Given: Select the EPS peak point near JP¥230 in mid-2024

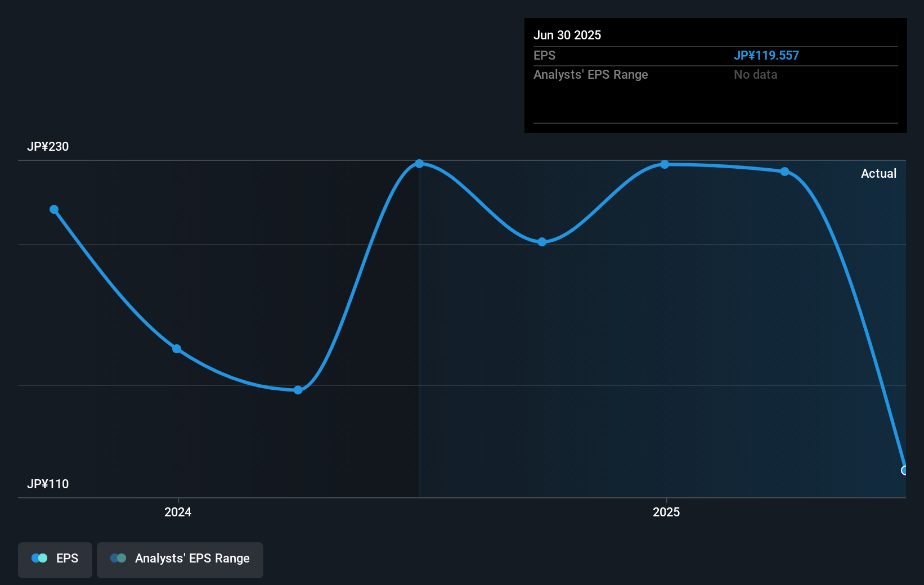Looking at the screenshot, I should [x=419, y=164].
